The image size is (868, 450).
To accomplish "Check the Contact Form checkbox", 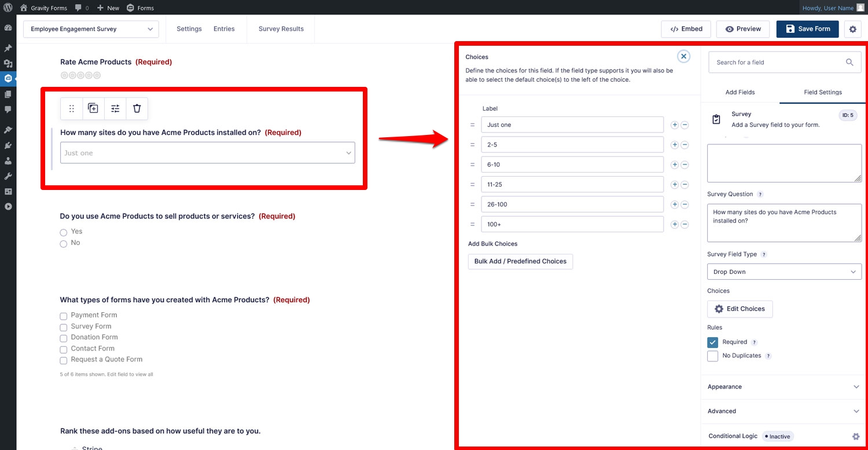I will point(64,349).
